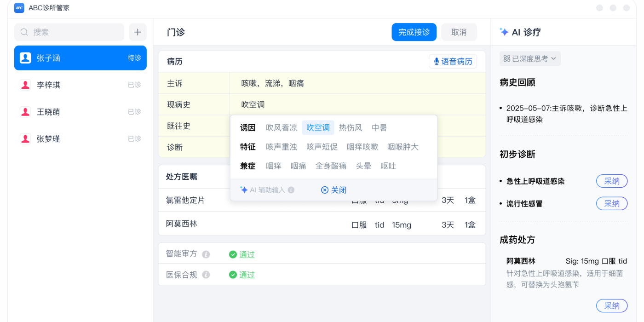The width and height of the screenshot is (644, 322).
Task: Select the 咽痒咳嗽 feature tag
Action: point(362,147)
